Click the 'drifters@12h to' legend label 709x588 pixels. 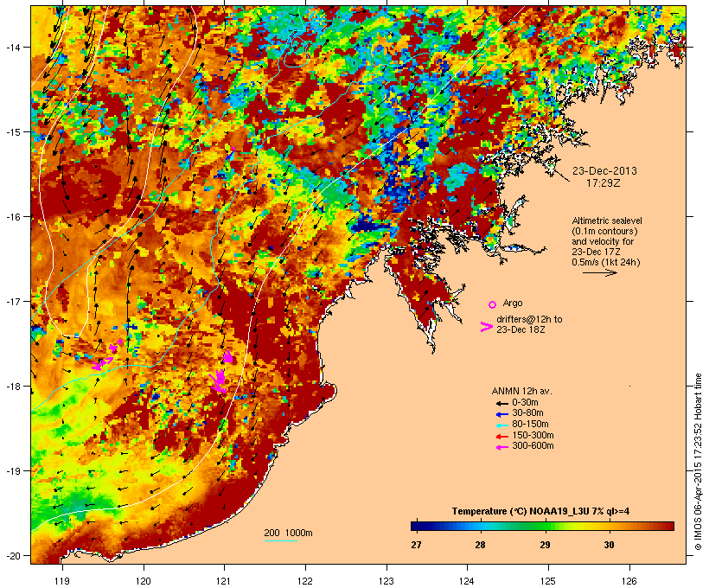coord(529,319)
